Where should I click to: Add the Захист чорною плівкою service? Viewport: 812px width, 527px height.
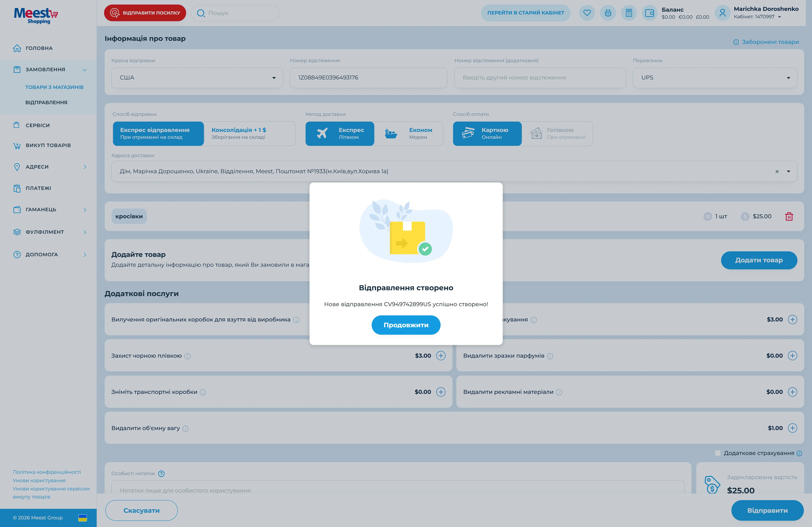tap(441, 356)
